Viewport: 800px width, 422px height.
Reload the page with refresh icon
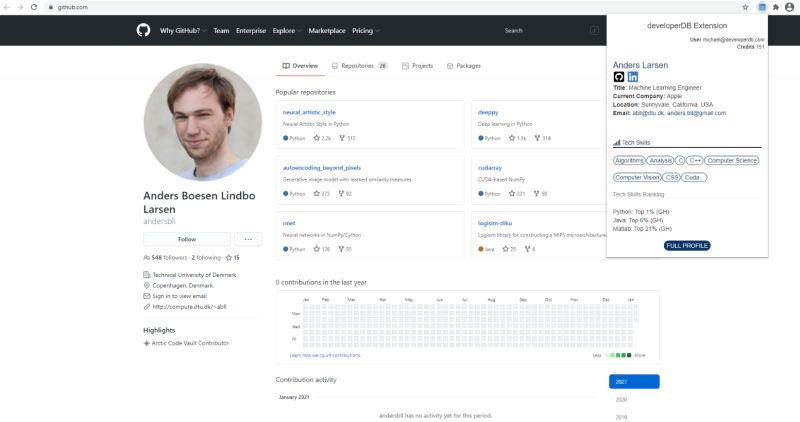click(x=34, y=7)
